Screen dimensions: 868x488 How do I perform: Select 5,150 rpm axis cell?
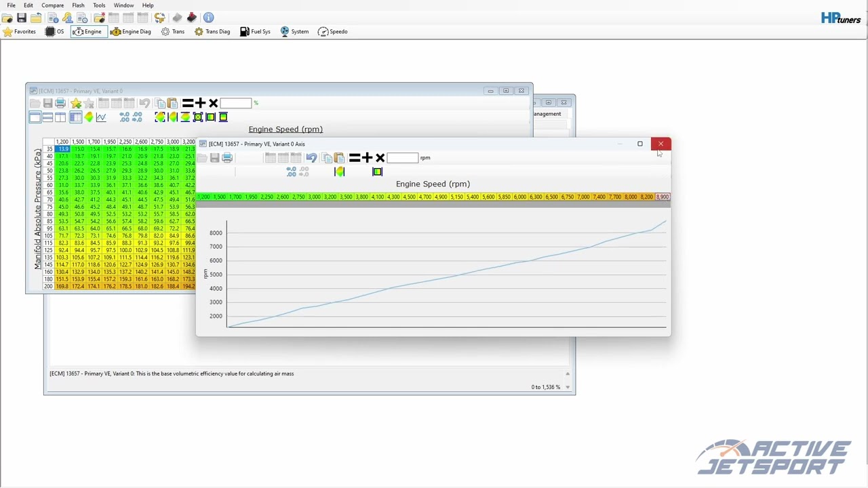click(x=456, y=197)
